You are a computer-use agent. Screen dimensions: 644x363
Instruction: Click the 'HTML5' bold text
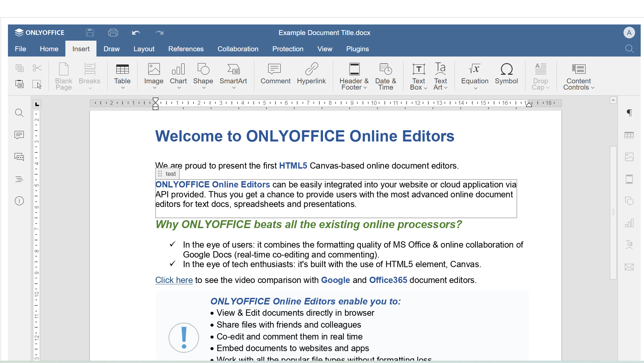pyautogui.click(x=293, y=166)
